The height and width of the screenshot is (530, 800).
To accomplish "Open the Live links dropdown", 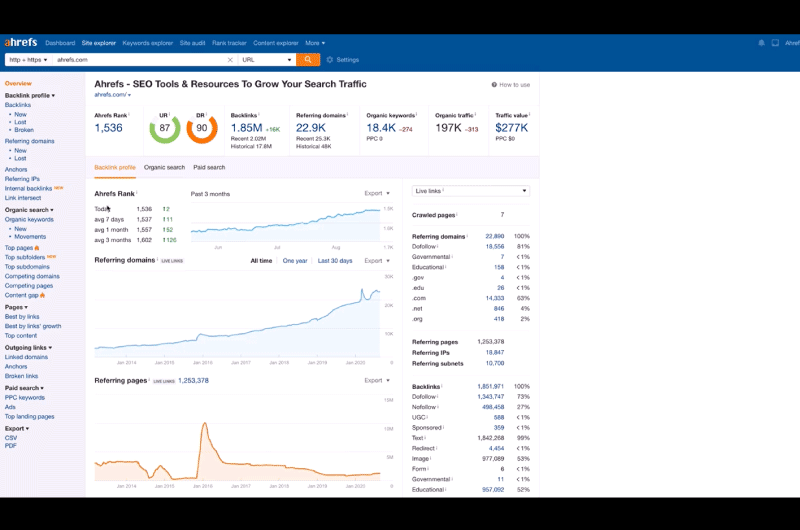I will coord(470,191).
